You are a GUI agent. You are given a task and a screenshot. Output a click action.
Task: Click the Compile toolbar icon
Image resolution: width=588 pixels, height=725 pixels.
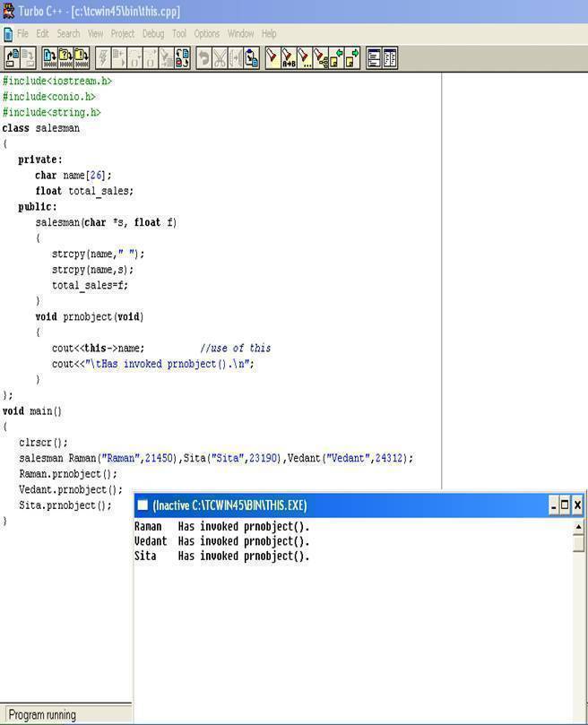pos(49,58)
